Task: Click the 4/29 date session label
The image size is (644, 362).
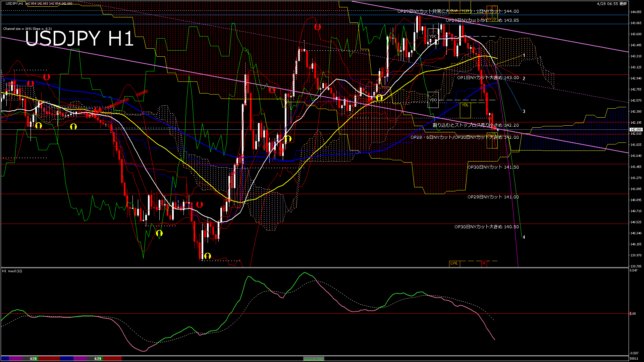Action: 97,359
